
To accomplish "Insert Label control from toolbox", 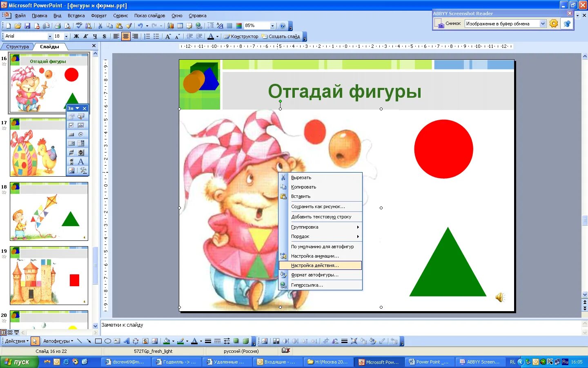I will [81, 162].
